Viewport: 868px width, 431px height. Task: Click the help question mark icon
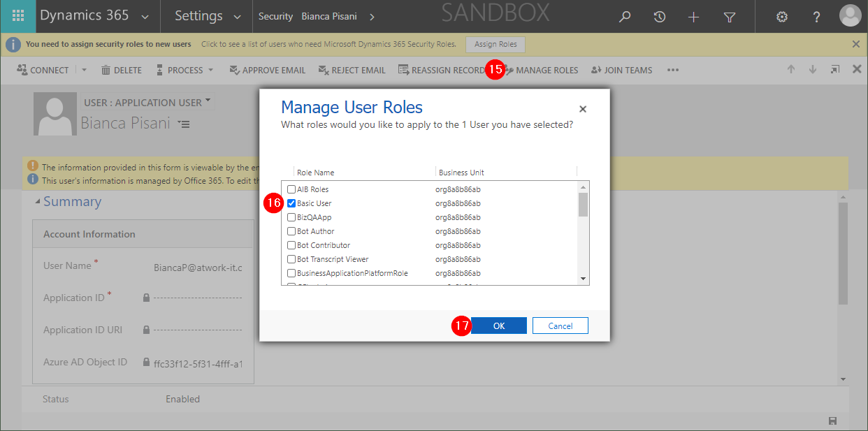tap(816, 17)
